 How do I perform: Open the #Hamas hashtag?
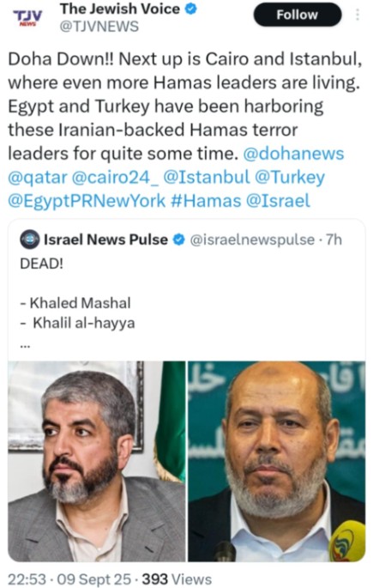coord(206,201)
